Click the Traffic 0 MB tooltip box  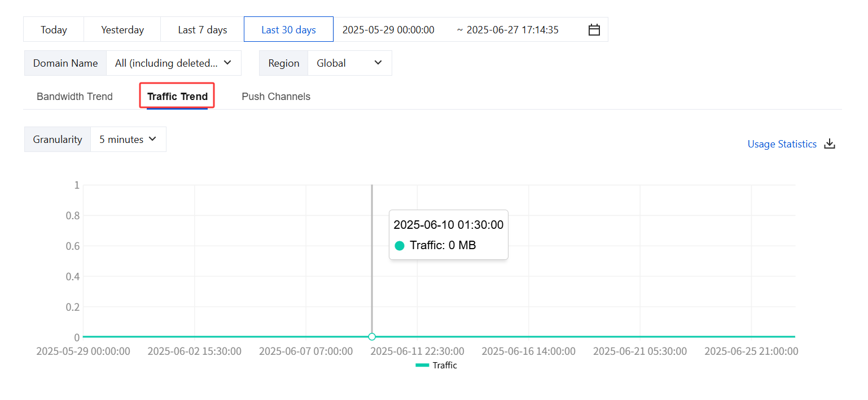coord(449,235)
